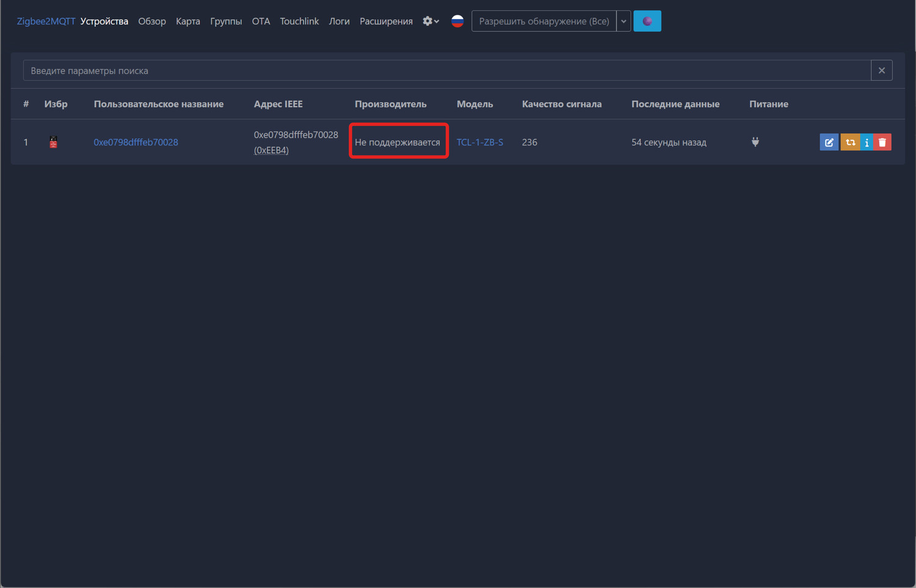Click the power plug icon in Питание column
916x588 pixels.
tap(755, 142)
